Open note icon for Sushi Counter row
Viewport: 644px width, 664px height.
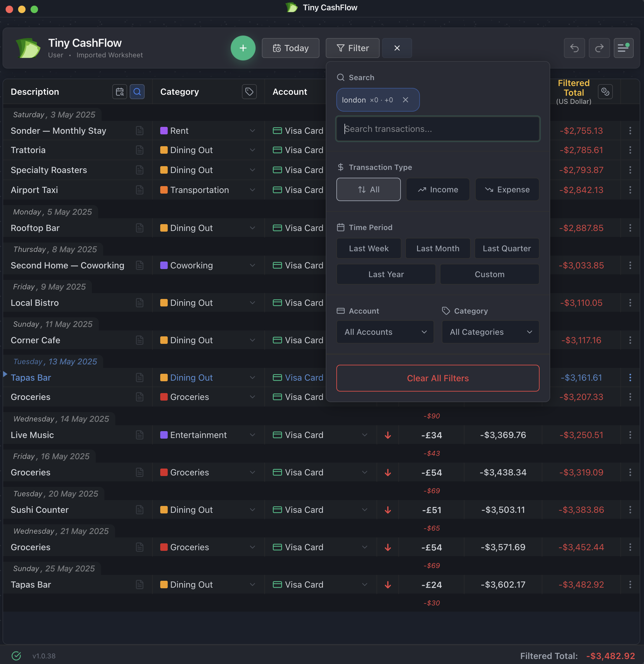coord(140,510)
